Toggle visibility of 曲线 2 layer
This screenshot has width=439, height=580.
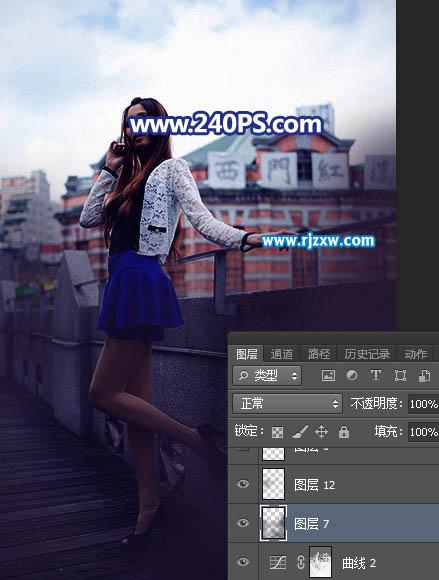(243, 562)
